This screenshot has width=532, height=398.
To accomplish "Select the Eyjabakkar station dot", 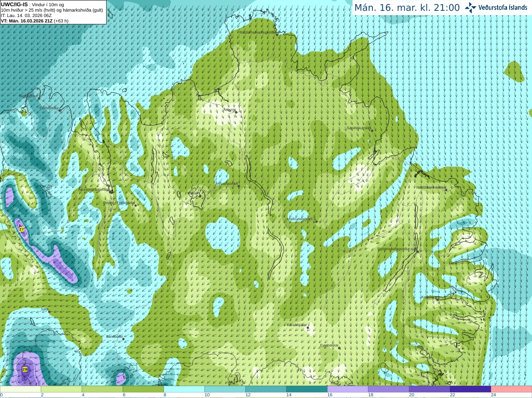I will pos(339,348).
